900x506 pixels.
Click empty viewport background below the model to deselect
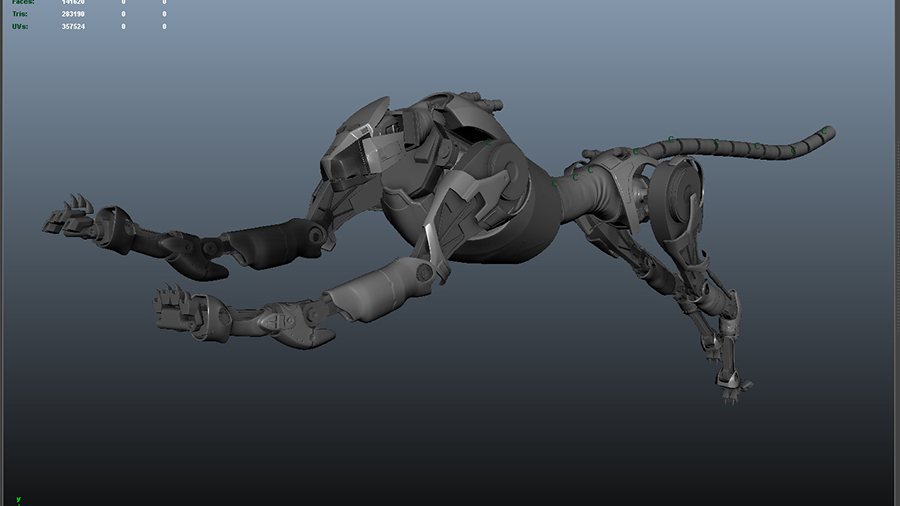(x=450, y=440)
